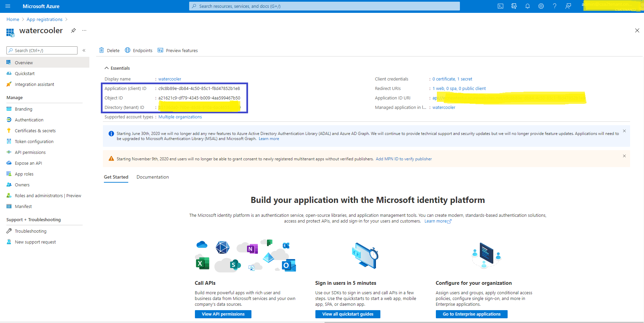
Task: Dismiss the orange publisher warning banner
Action: [x=624, y=156]
